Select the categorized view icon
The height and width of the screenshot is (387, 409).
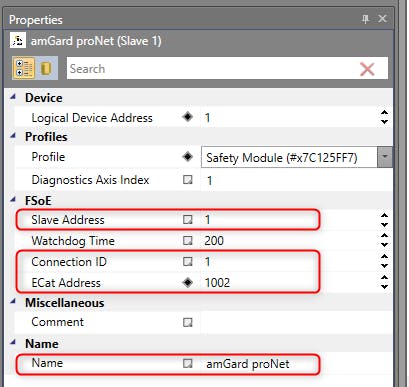[24, 68]
